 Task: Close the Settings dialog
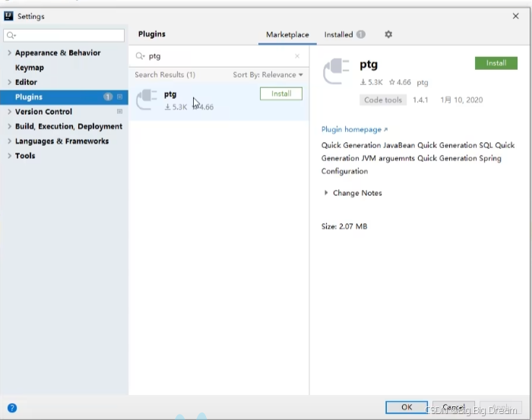click(x=516, y=16)
